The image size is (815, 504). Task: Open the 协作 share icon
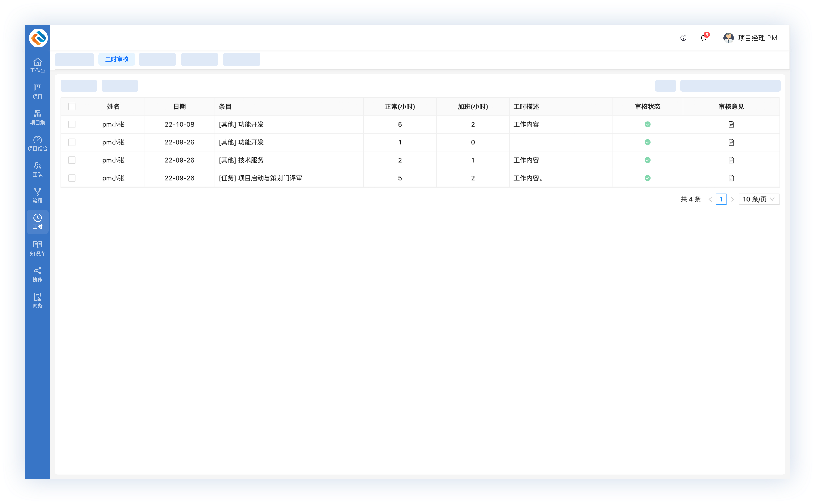(x=37, y=274)
